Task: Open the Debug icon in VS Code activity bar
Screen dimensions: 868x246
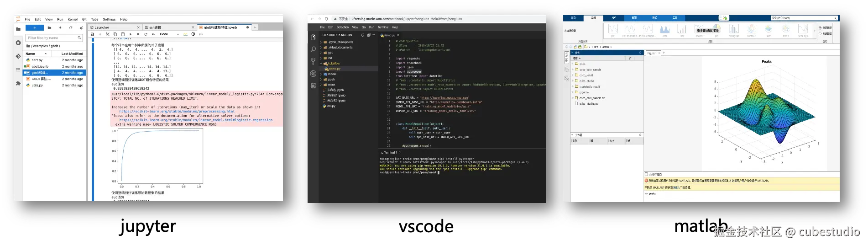Action: [313, 73]
